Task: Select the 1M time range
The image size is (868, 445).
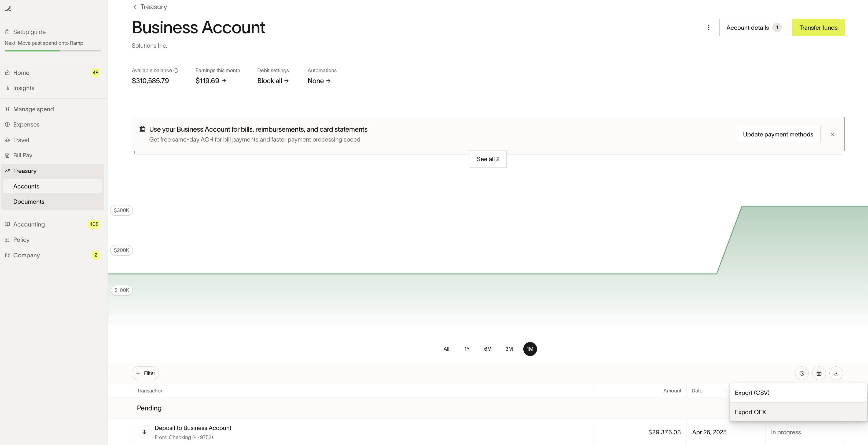Action: (530, 349)
